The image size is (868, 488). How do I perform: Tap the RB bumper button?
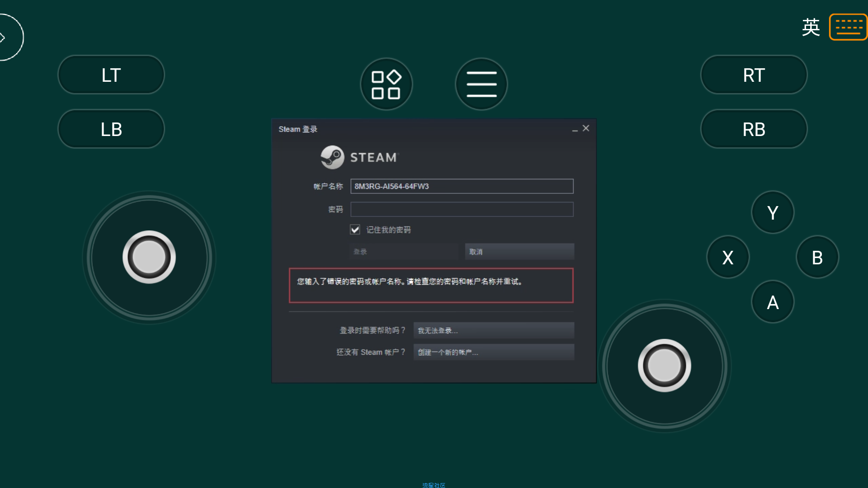754,129
